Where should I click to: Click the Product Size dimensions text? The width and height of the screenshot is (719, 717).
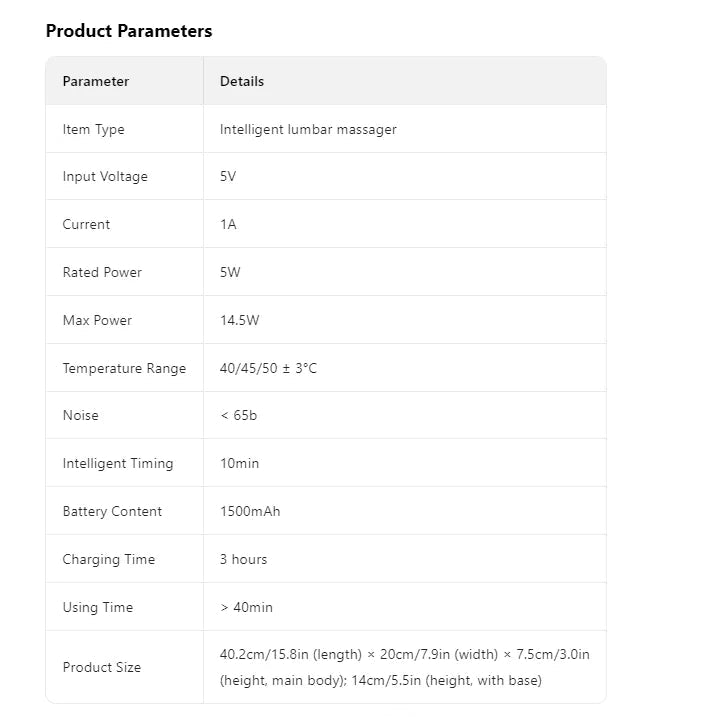pyautogui.click(x=404, y=667)
